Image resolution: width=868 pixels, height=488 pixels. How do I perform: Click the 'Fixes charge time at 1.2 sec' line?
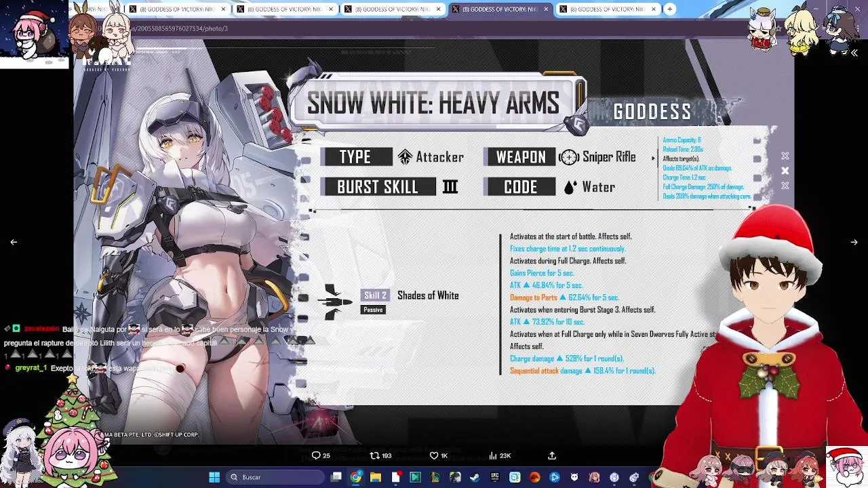pyautogui.click(x=568, y=249)
